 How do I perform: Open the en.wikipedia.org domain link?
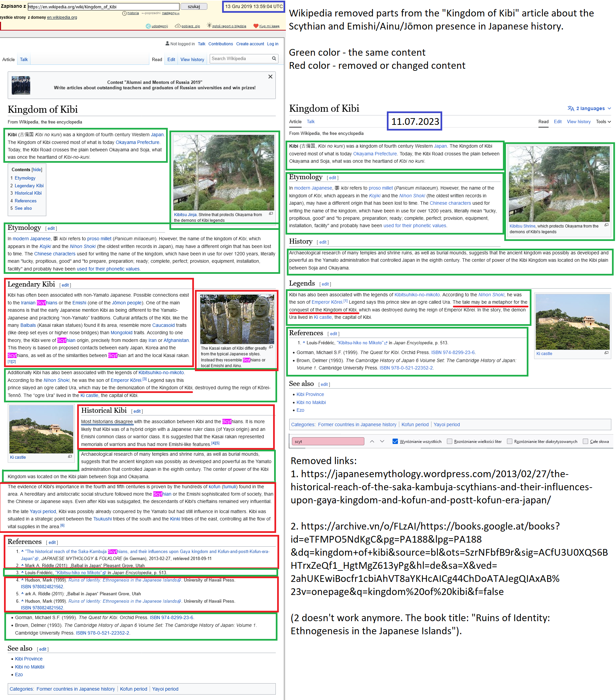click(62, 17)
